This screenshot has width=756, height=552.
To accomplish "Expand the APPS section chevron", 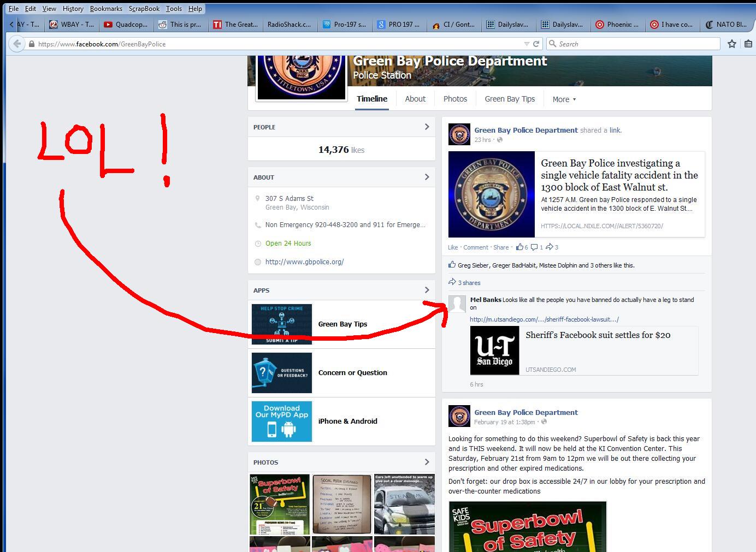I will click(427, 290).
